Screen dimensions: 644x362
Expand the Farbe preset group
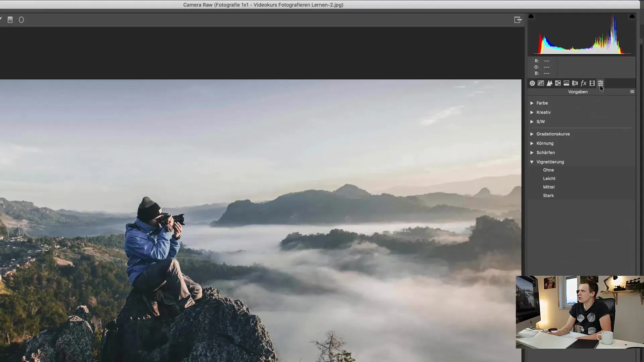(x=532, y=103)
